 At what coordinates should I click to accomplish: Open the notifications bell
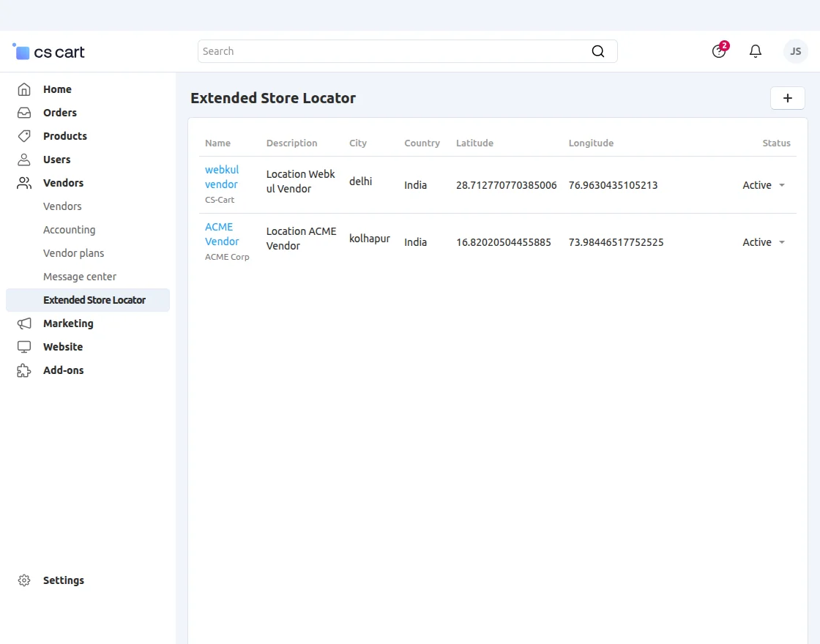point(756,51)
